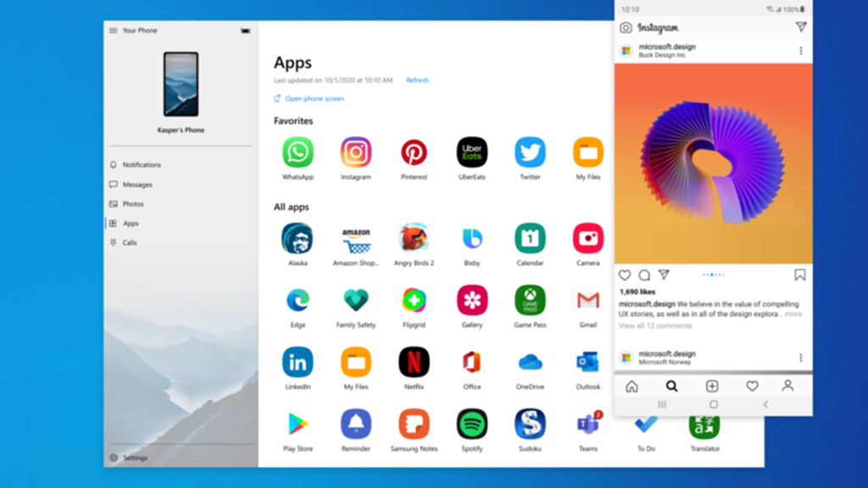Screen dimensions: 868x488
Task: Tap Android back button
Action: point(765,404)
